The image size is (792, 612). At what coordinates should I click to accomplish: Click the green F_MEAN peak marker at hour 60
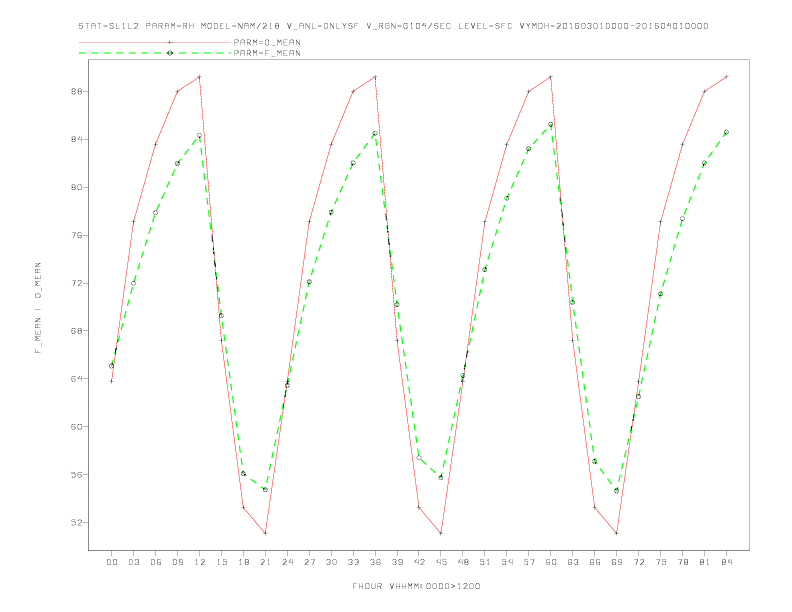coord(551,124)
